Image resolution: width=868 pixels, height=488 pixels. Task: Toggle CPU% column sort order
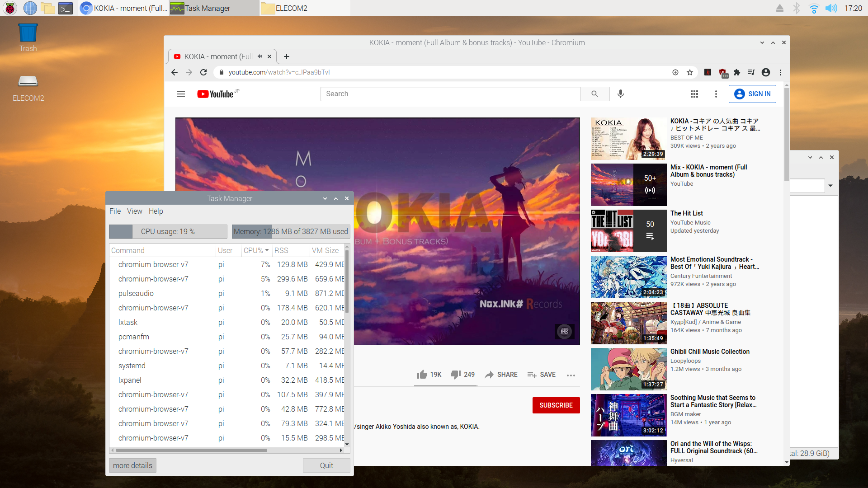(256, 250)
